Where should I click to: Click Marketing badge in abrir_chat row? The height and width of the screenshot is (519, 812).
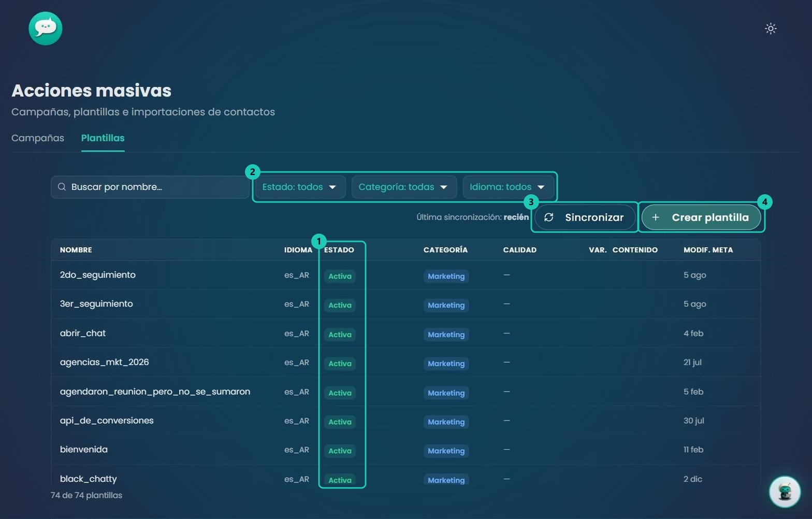pyautogui.click(x=446, y=335)
